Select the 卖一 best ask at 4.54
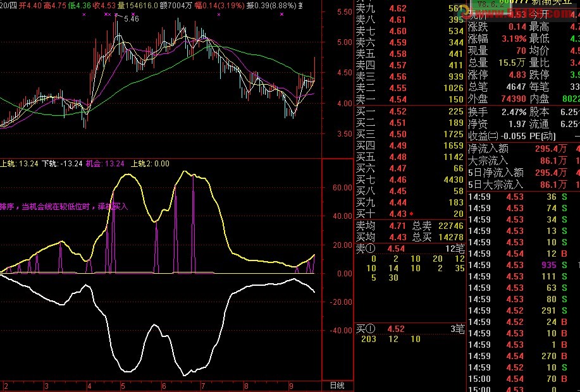The height and width of the screenshot is (392, 580). [x=409, y=99]
